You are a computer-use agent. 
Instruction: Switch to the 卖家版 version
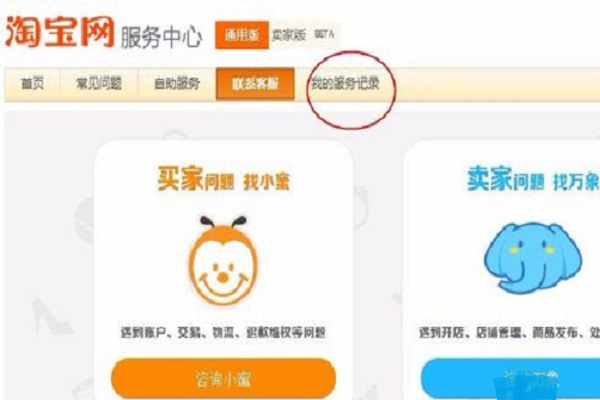tap(289, 35)
